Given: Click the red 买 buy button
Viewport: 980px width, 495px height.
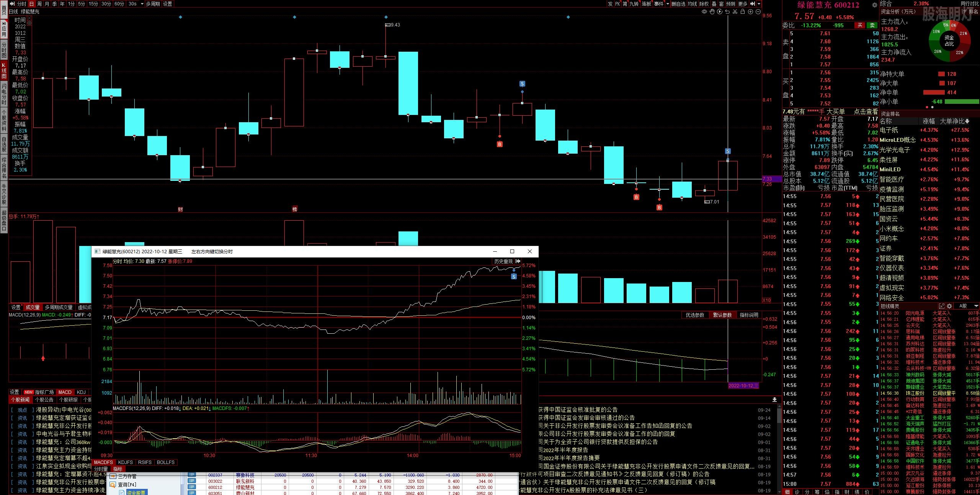Looking at the screenshot, I should click(860, 25).
